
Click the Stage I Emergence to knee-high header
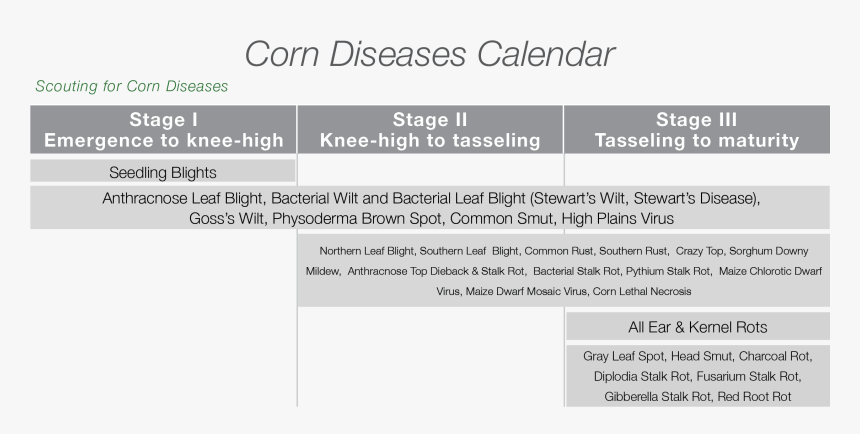click(x=163, y=129)
